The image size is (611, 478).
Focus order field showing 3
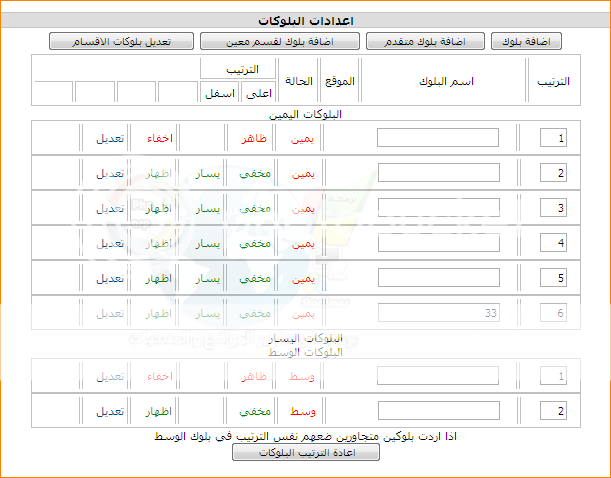[553, 208]
